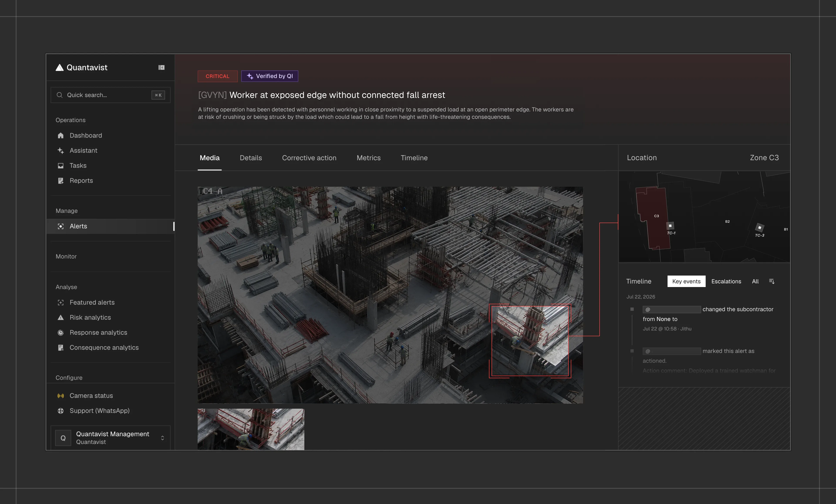
Task: Open Featured alerts
Action: click(92, 302)
